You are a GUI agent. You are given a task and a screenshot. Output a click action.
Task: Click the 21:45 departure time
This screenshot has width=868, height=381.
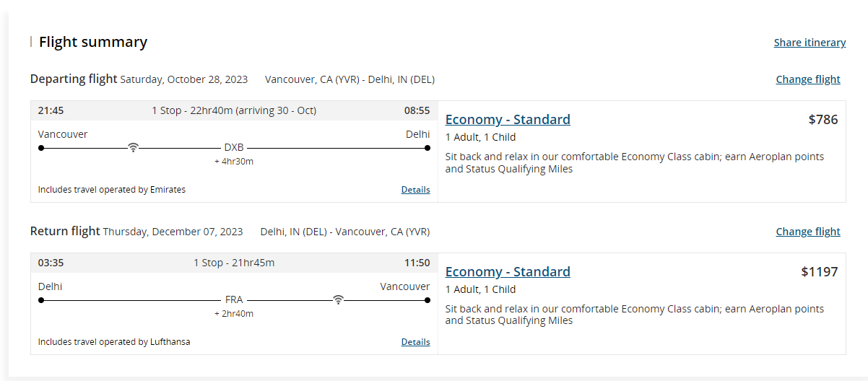51,110
